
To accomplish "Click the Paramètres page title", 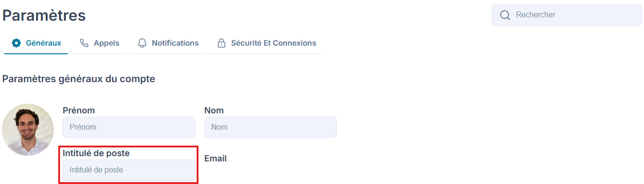I will tap(44, 15).
